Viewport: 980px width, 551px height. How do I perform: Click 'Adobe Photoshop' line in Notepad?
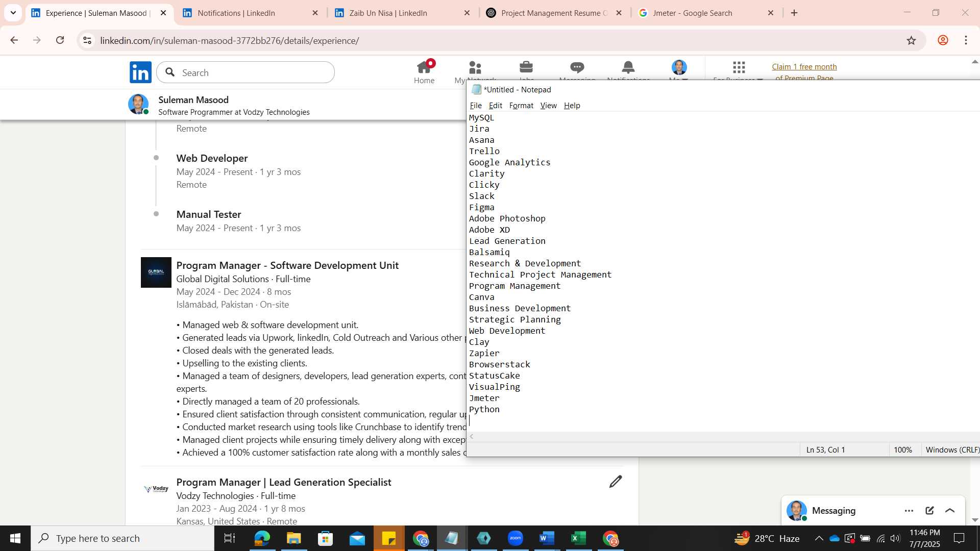click(507, 218)
